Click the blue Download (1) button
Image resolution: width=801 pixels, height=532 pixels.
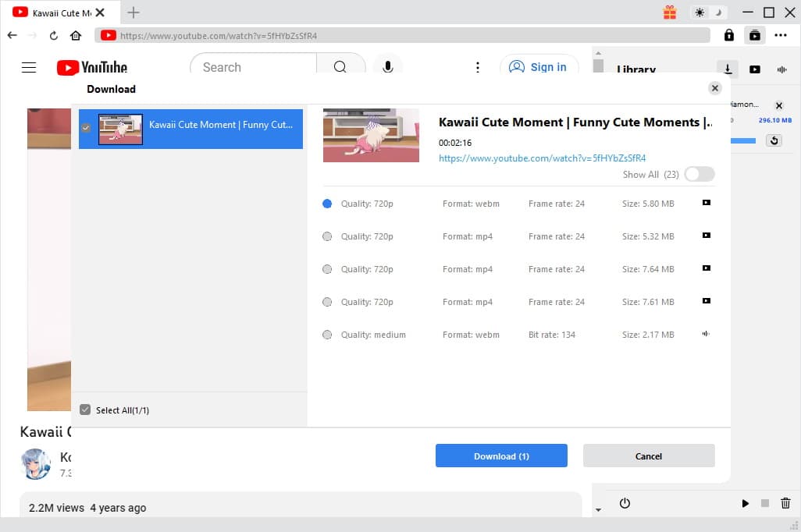(501, 456)
